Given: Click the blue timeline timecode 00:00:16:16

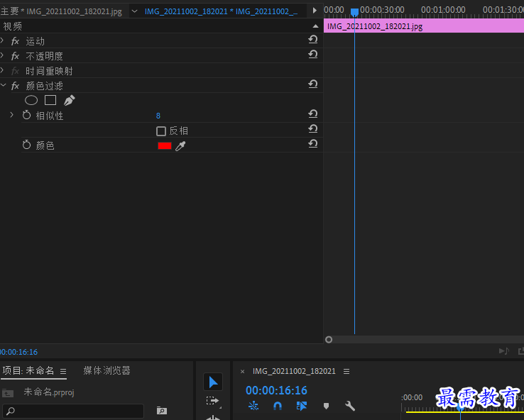Looking at the screenshot, I should (276, 390).
